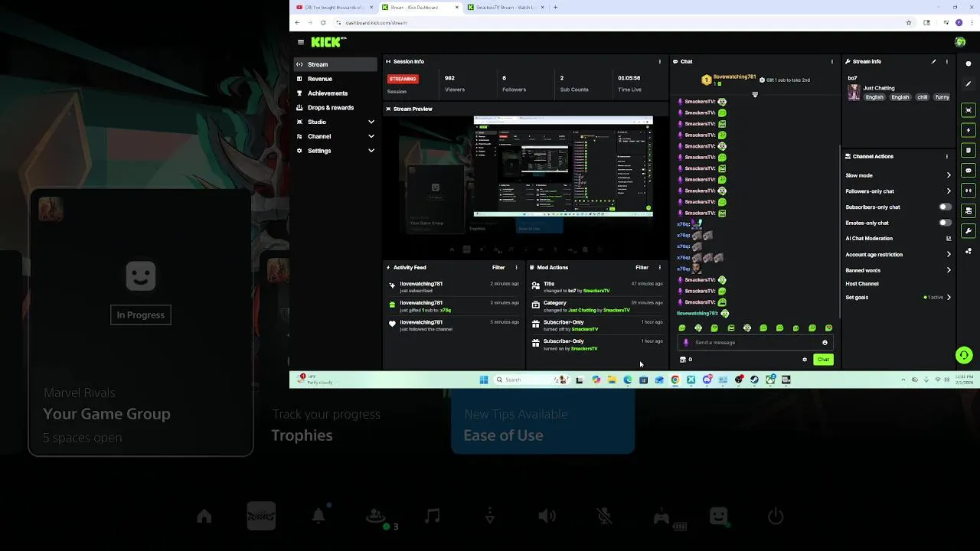Switch to the YouTube browser tab

(x=334, y=7)
